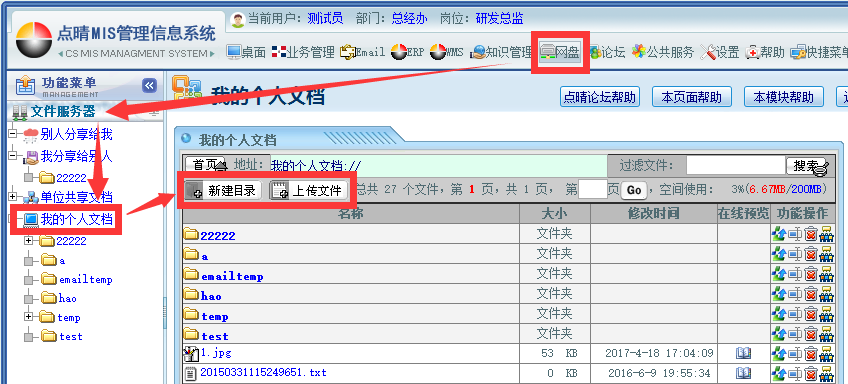This screenshot has height=384, width=848.
Task: Open the 20150331115249651.txt file link
Action: point(263,372)
